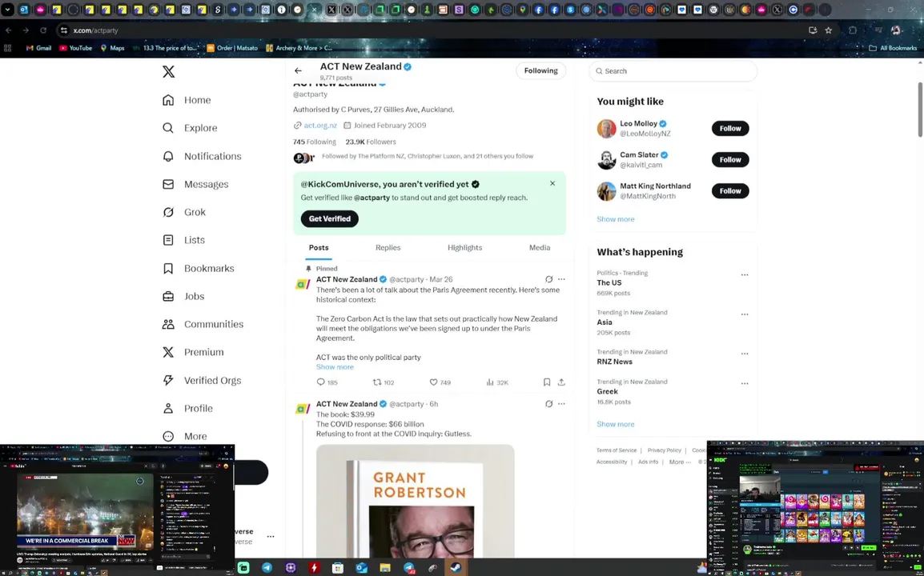
Task: Reload the page in browser toolbar
Action: click(43, 30)
